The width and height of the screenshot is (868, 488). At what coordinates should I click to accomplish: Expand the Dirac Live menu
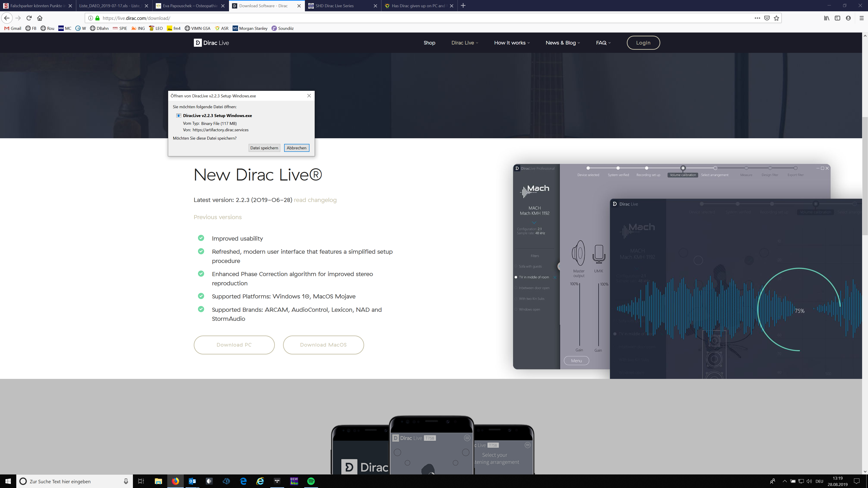coord(465,43)
